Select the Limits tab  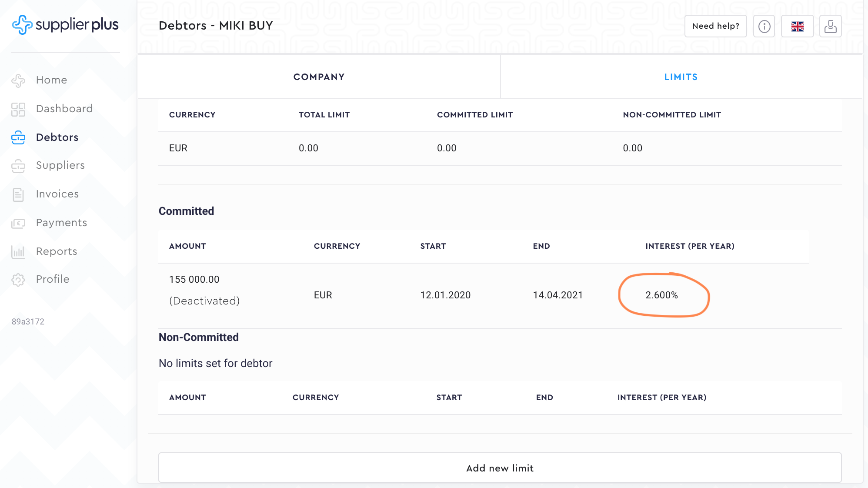click(x=681, y=77)
